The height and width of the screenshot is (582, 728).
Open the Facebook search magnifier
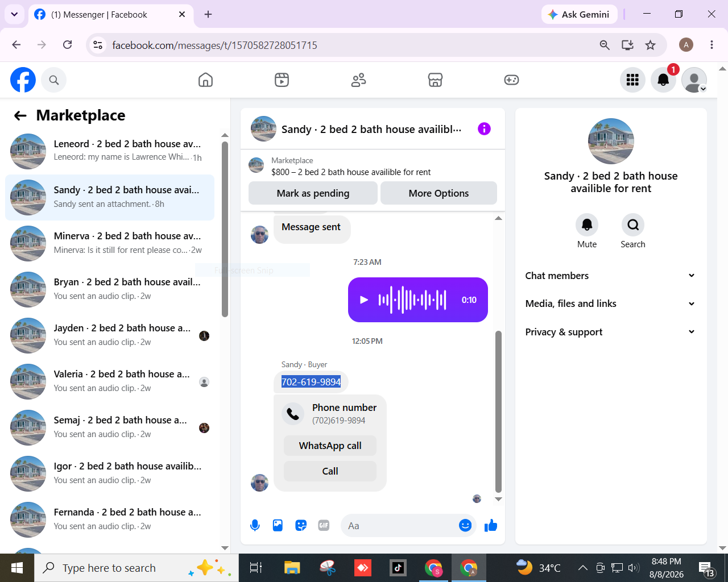(54, 80)
